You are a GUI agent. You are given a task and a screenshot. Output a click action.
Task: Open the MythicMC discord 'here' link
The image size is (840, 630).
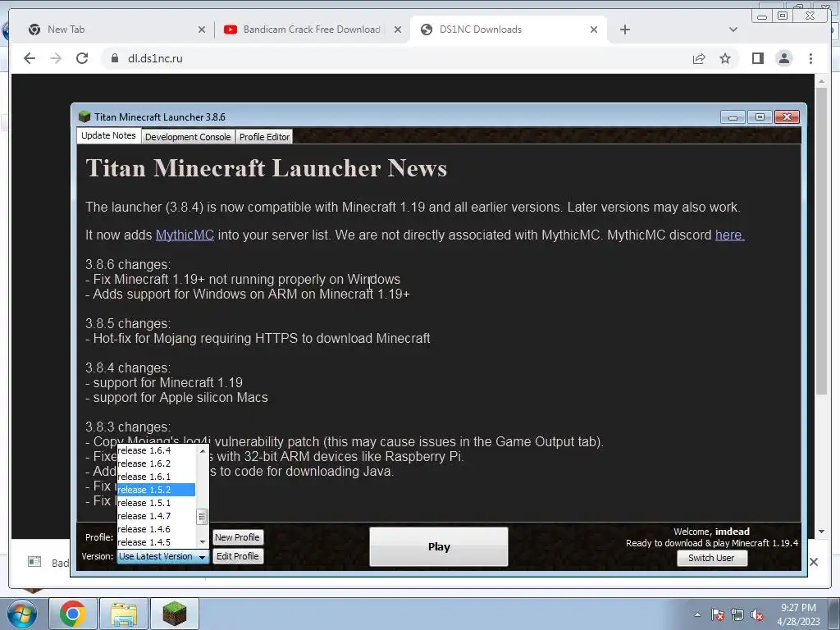click(729, 235)
